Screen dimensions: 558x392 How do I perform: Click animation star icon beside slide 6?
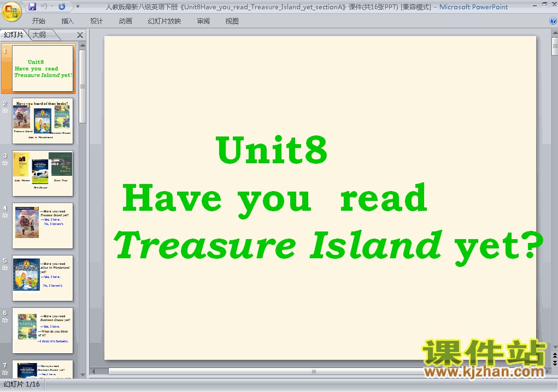(5, 320)
